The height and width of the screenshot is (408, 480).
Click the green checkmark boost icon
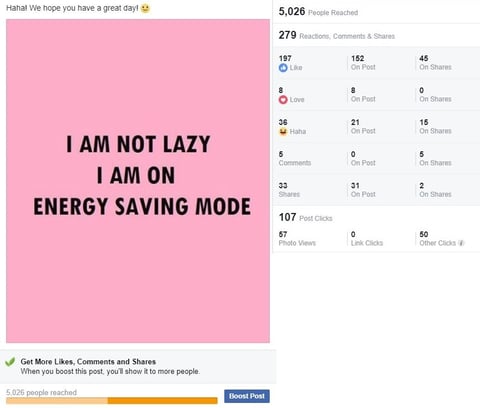point(10,362)
